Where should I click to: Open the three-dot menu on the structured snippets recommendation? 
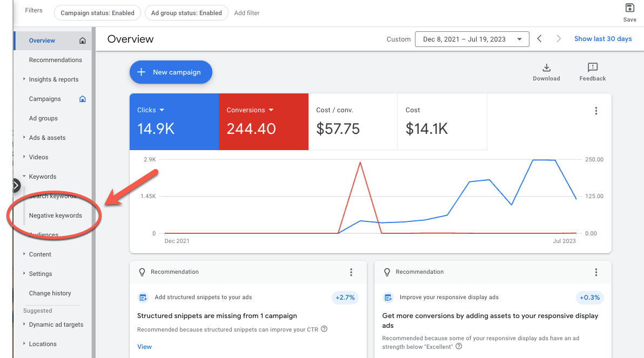point(351,272)
